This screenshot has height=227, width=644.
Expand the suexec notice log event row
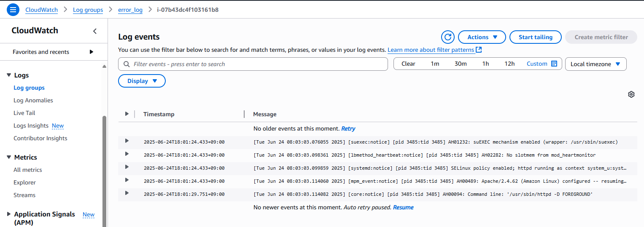coord(127,141)
